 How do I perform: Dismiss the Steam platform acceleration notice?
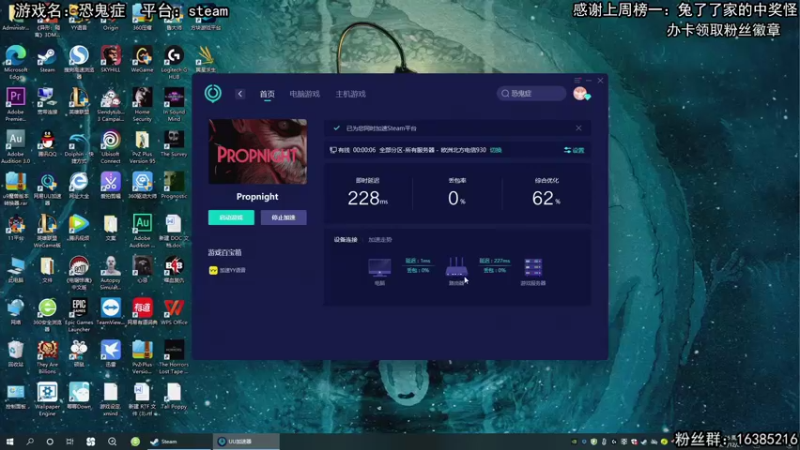(x=579, y=128)
